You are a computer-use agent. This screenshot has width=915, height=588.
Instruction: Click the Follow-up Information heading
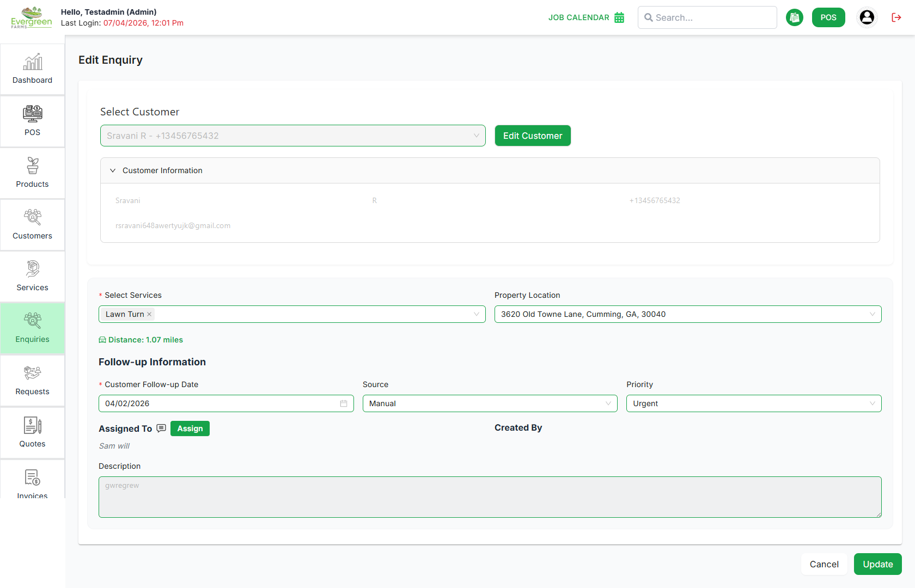tap(152, 362)
